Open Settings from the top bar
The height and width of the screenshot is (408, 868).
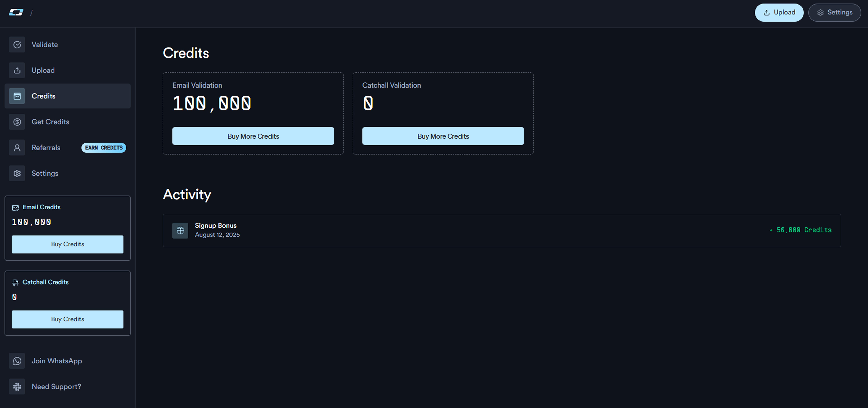pyautogui.click(x=834, y=13)
